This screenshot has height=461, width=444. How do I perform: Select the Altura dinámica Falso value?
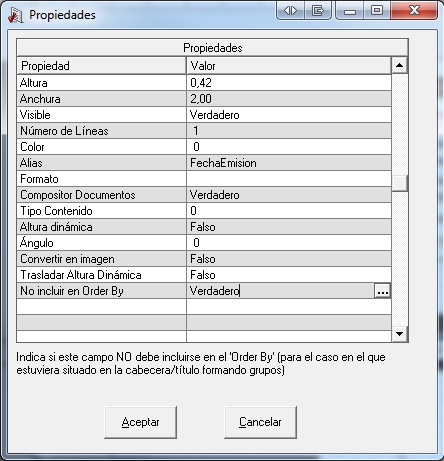[289, 227]
